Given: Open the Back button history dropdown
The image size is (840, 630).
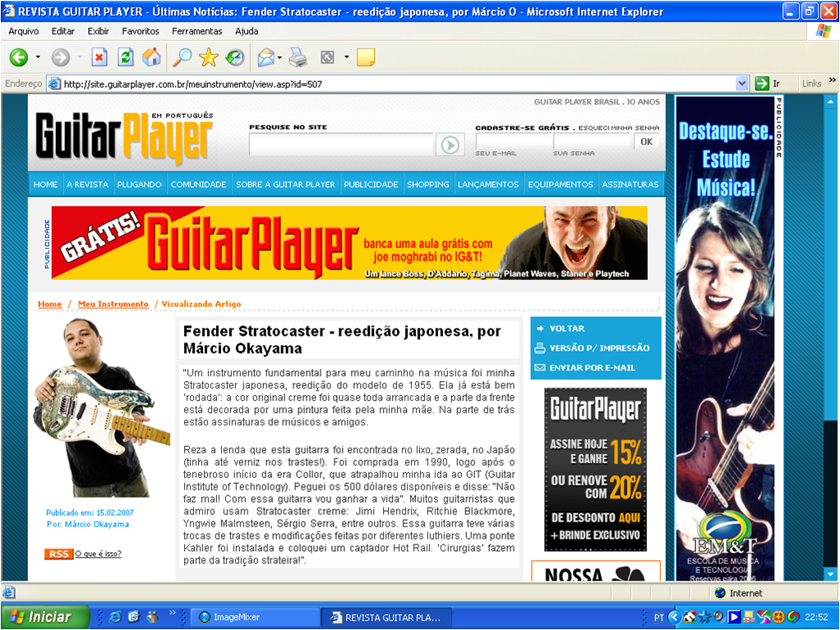Looking at the screenshot, I should (x=38, y=57).
